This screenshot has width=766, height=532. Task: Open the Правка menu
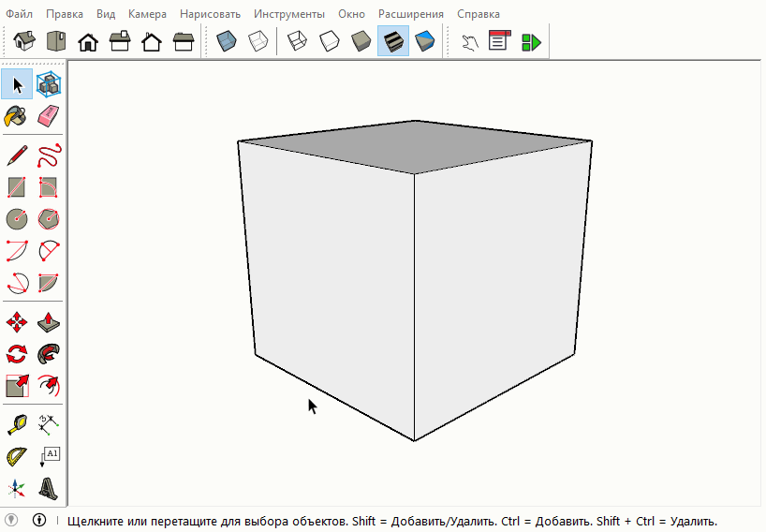click(x=65, y=14)
